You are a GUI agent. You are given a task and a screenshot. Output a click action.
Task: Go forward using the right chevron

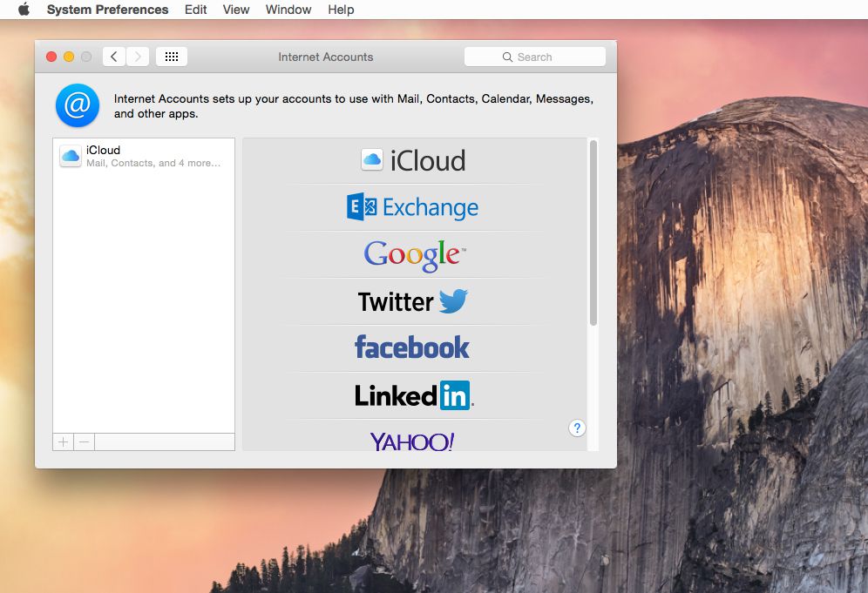coord(138,57)
